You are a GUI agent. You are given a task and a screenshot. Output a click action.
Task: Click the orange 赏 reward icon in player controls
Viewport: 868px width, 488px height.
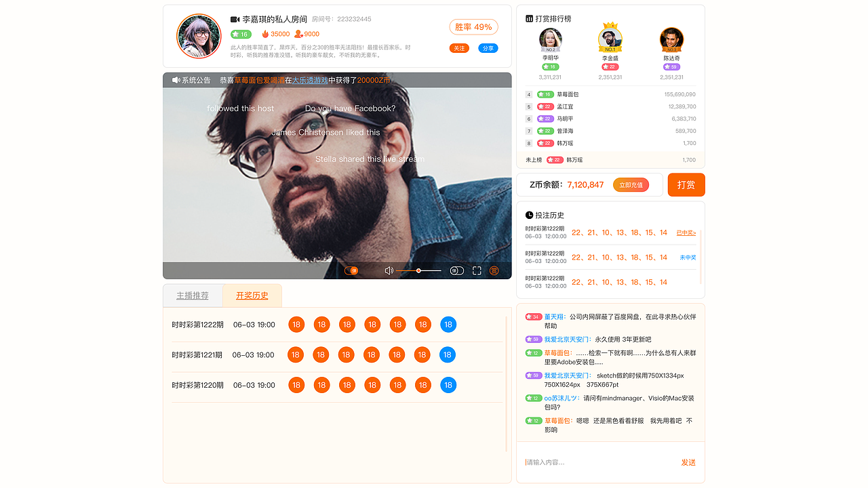point(494,270)
